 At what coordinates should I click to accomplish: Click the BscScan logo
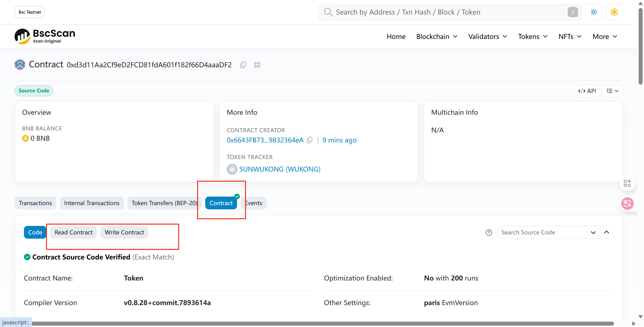(x=45, y=36)
